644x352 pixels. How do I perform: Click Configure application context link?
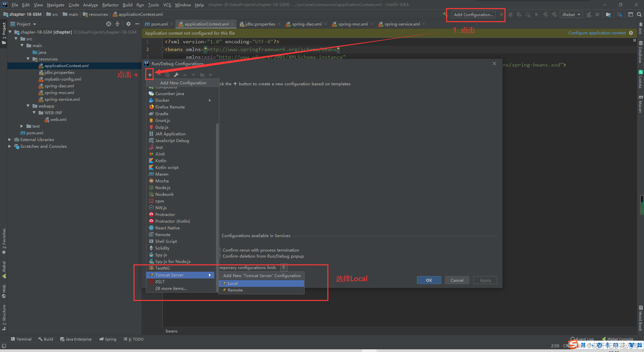597,33
